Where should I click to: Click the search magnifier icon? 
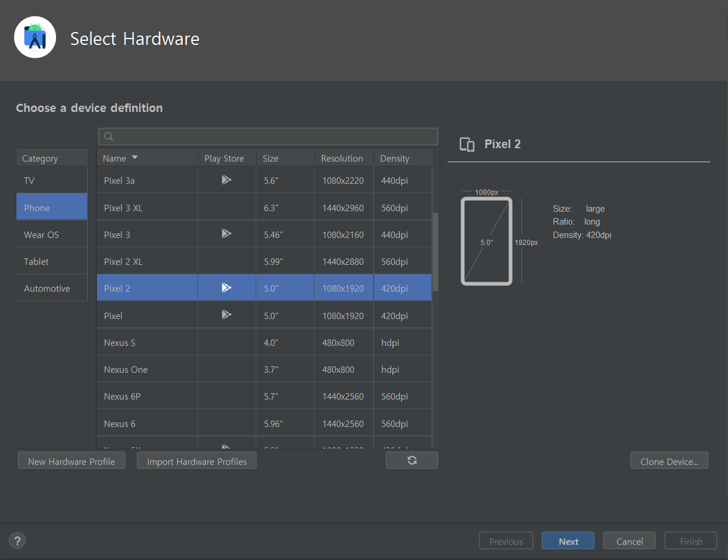pyautogui.click(x=109, y=136)
